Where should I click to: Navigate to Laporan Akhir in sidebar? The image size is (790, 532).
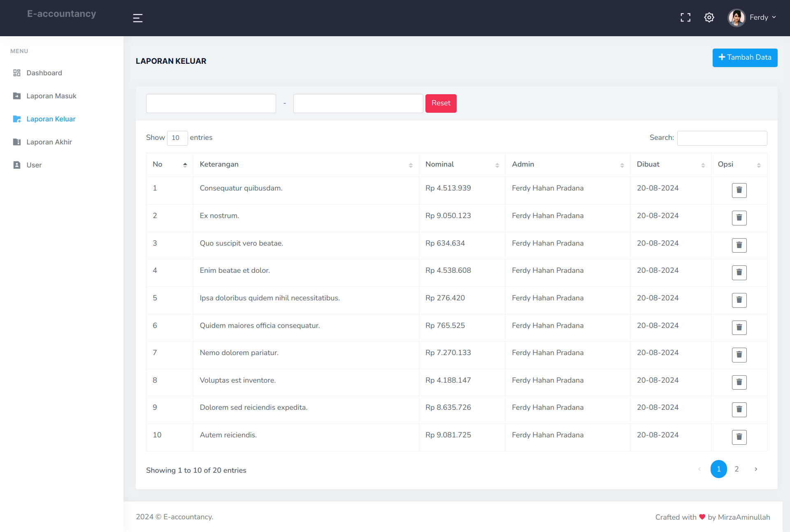pyautogui.click(x=49, y=142)
